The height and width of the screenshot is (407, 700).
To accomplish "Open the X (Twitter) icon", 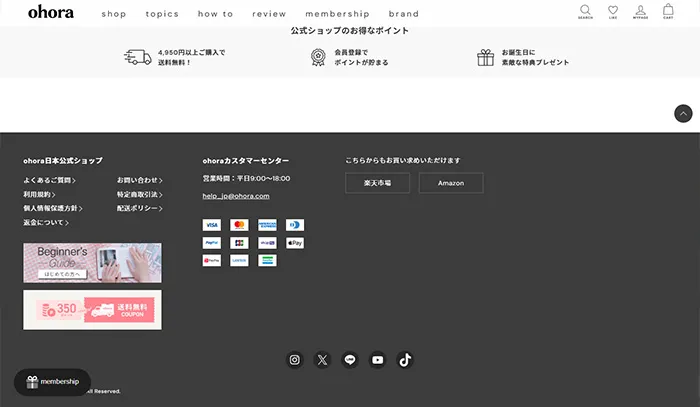I will pyautogui.click(x=322, y=360).
